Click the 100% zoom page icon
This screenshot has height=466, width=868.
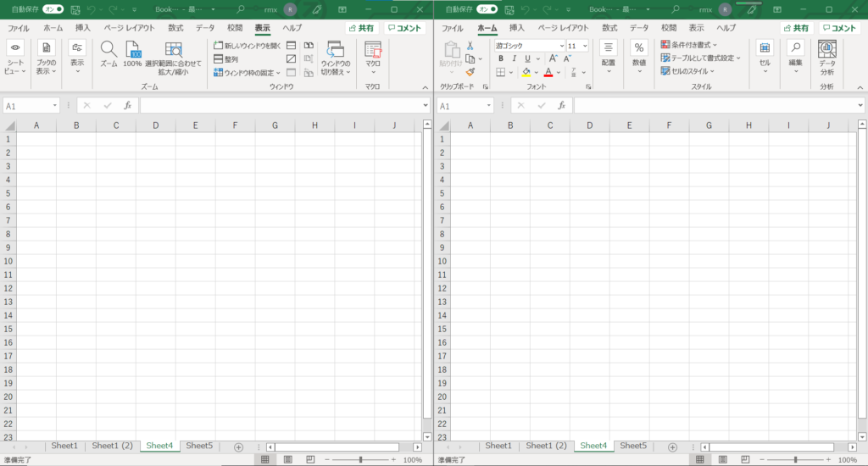[132, 50]
